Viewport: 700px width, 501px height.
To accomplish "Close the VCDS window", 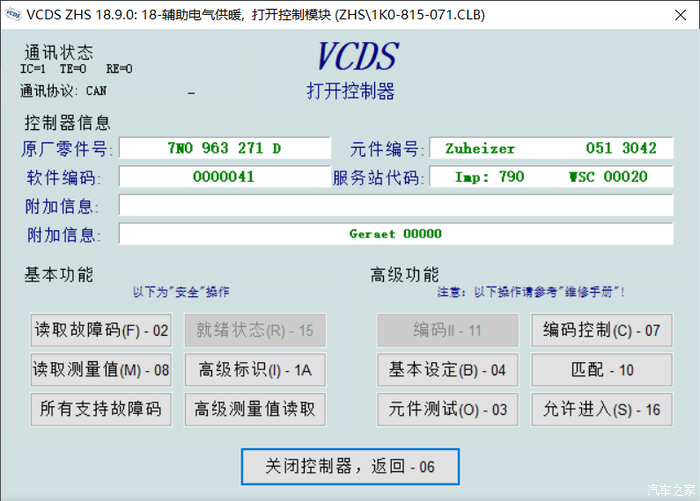I will point(674,15).
